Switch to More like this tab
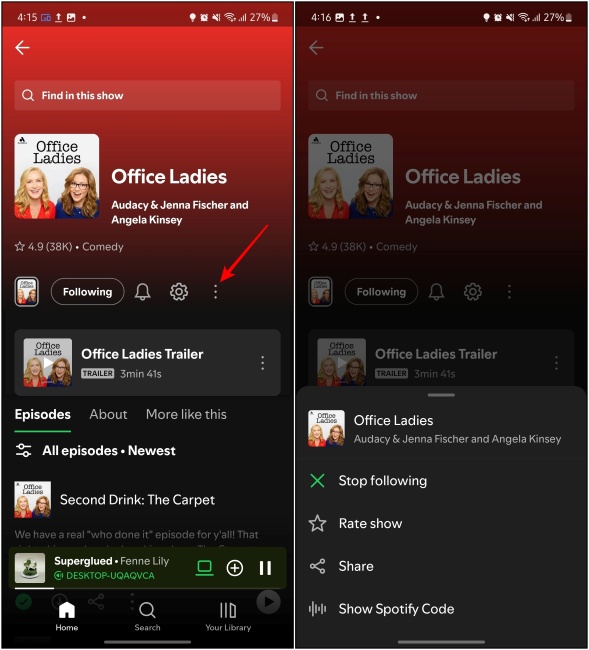This screenshot has width=589, height=650. [x=186, y=415]
